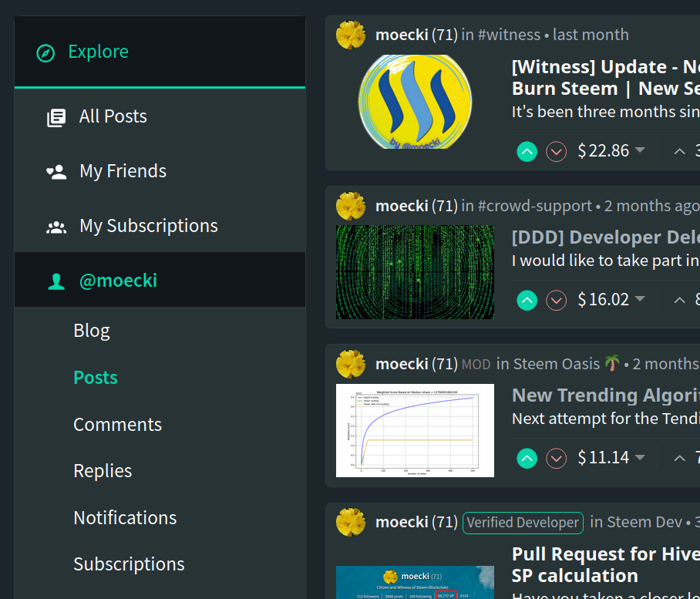This screenshot has width=700, height=599.
Task: Click the #witness tag link
Action: tap(509, 35)
